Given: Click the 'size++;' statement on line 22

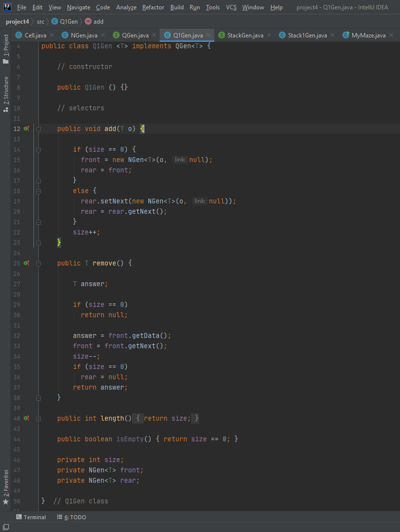Looking at the screenshot, I should coord(87,232).
